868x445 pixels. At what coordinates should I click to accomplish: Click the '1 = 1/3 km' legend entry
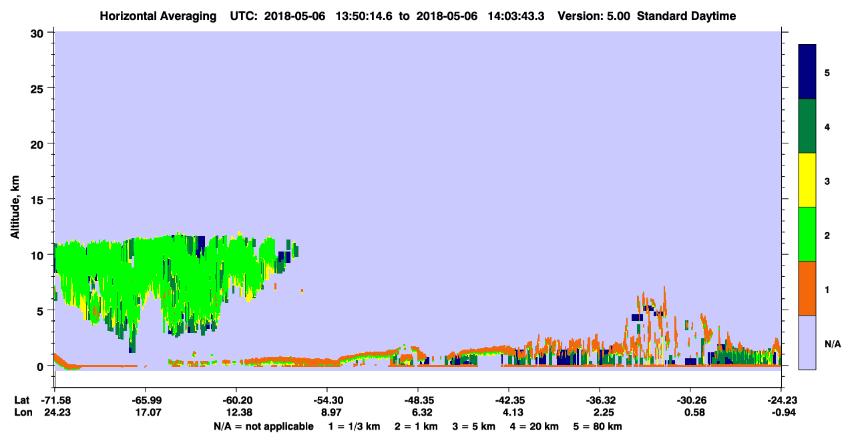(355, 426)
